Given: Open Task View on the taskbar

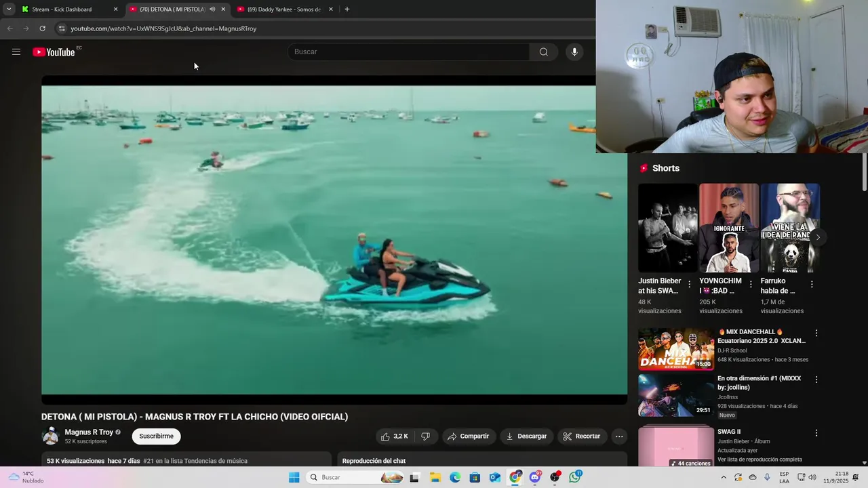Looking at the screenshot, I should 414,477.
